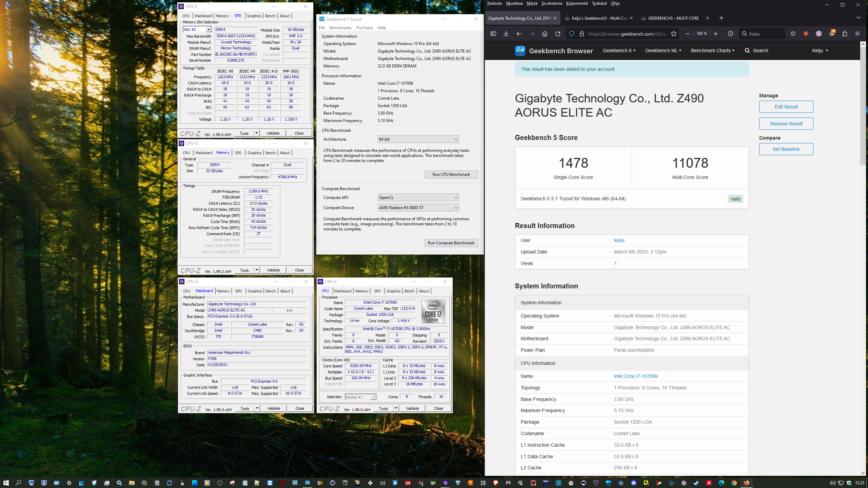Viewport: 868px width, 488px height.
Task: Open OBS Studio from taskbar
Action: (219, 483)
